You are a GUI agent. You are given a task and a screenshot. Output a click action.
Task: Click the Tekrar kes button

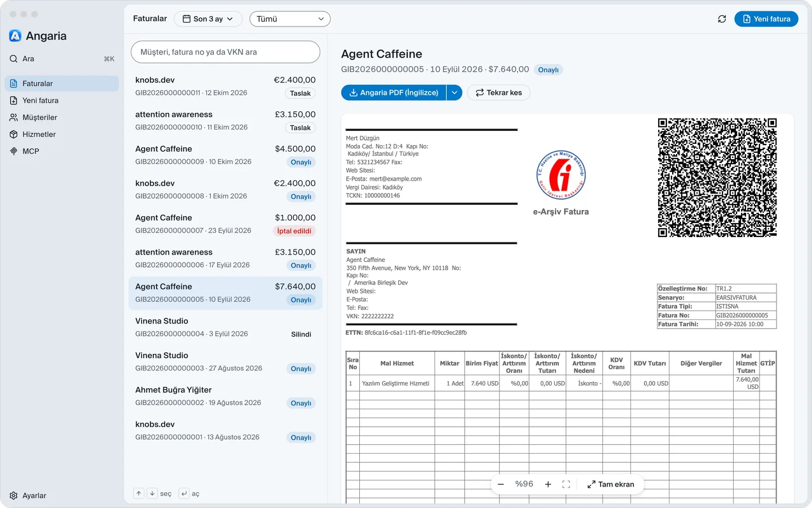(x=498, y=93)
